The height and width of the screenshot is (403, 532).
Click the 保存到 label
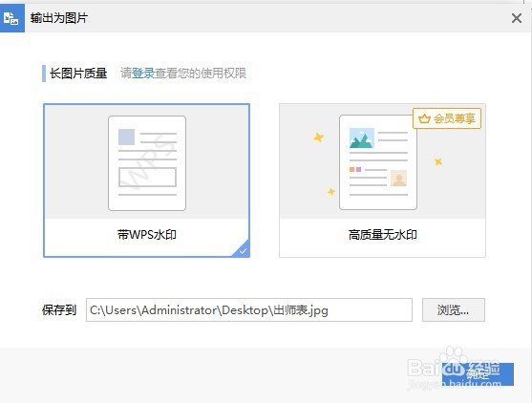[x=59, y=310]
